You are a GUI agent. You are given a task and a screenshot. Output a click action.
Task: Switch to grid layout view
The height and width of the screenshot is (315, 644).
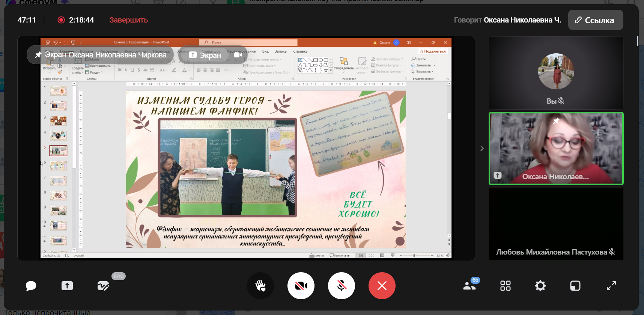click(x=506, y=286)
